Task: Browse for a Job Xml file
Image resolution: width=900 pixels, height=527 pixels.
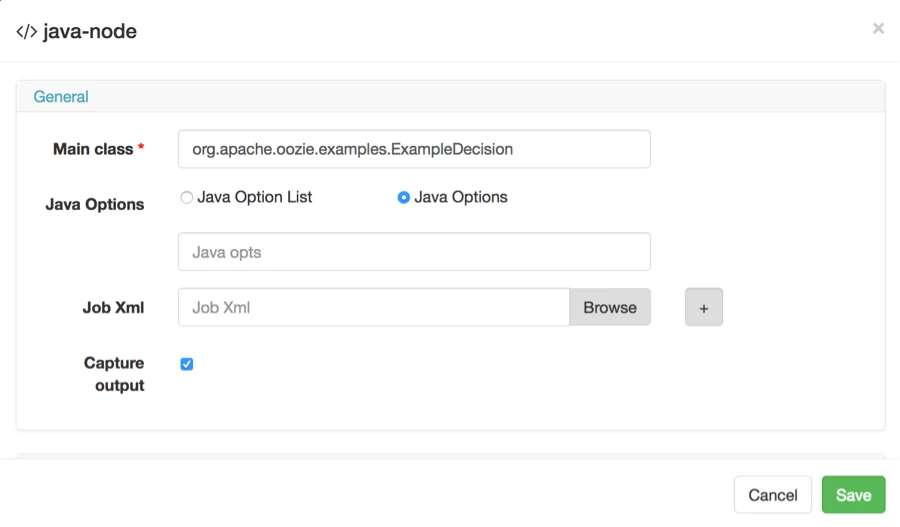Action: point(610,307)
